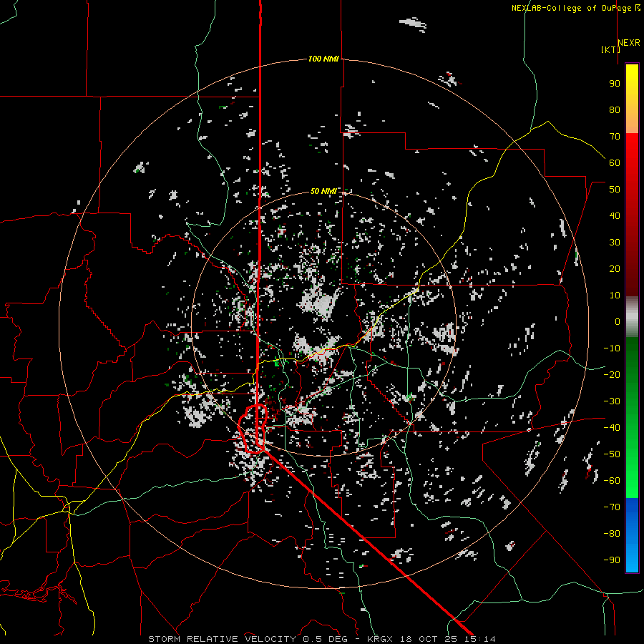The height and width of the screenshot is (644, 644).
Task: Click the 40 value on velocity scale
Action: [x=615, y=215]
